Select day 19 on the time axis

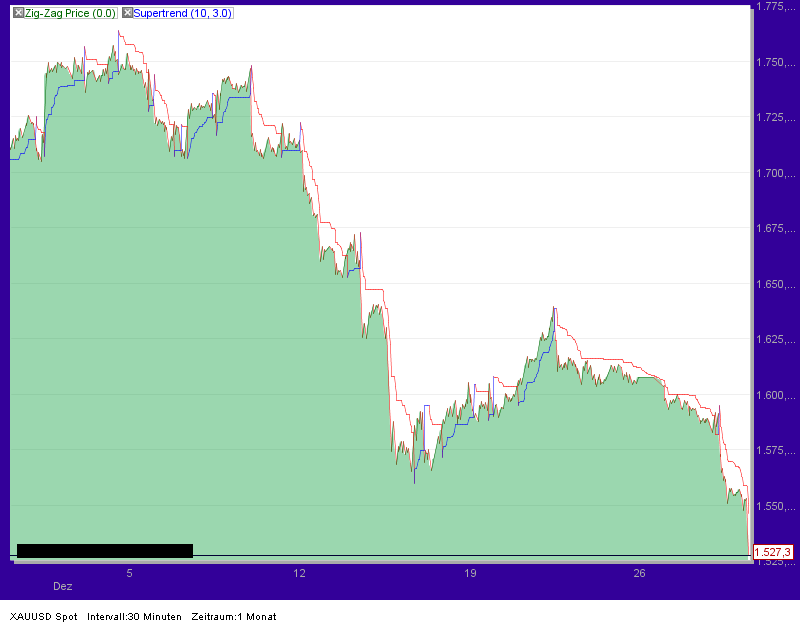coord(469,574)
